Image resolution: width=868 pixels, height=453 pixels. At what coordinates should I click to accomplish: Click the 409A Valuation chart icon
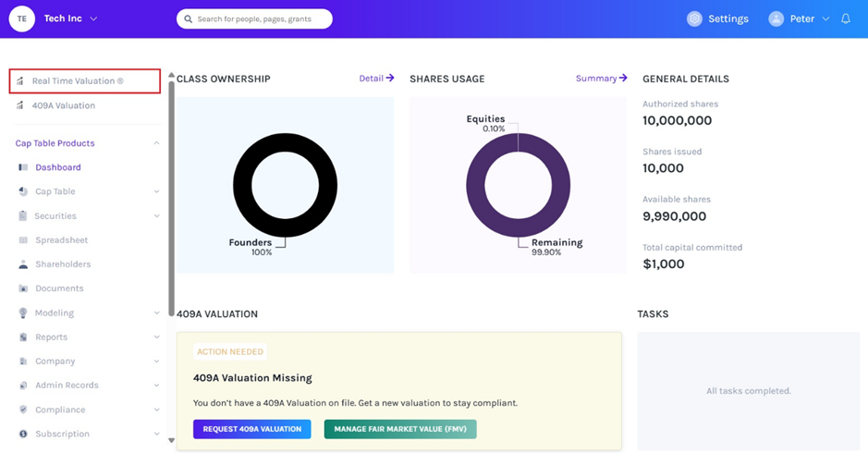coord(20,105)
